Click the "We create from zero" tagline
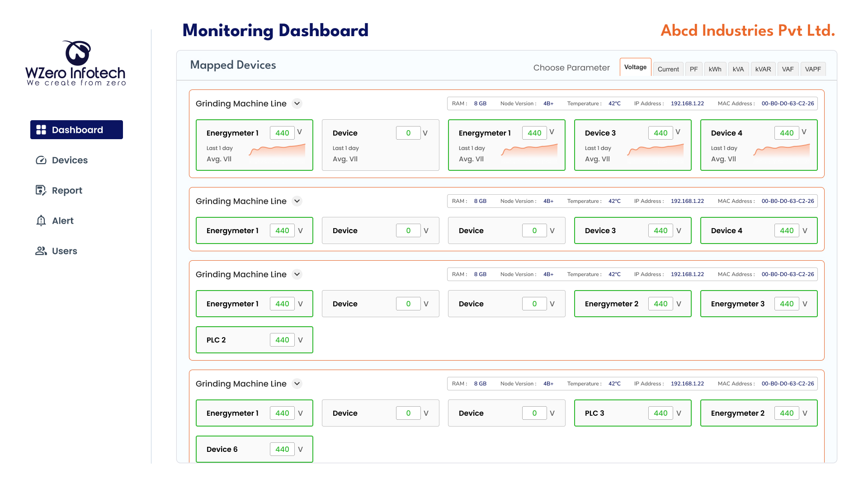The image size is (868, 488). 76,83
